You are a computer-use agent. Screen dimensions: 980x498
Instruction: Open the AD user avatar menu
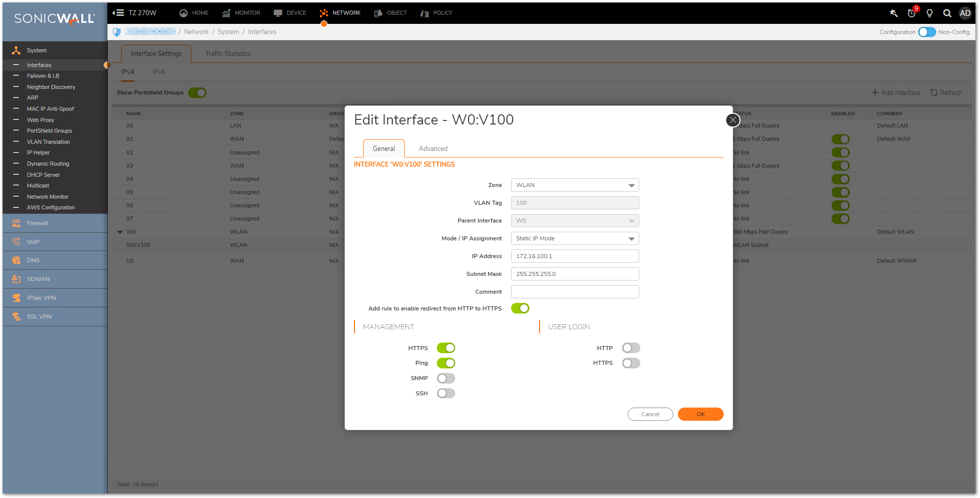click(965, 13)
